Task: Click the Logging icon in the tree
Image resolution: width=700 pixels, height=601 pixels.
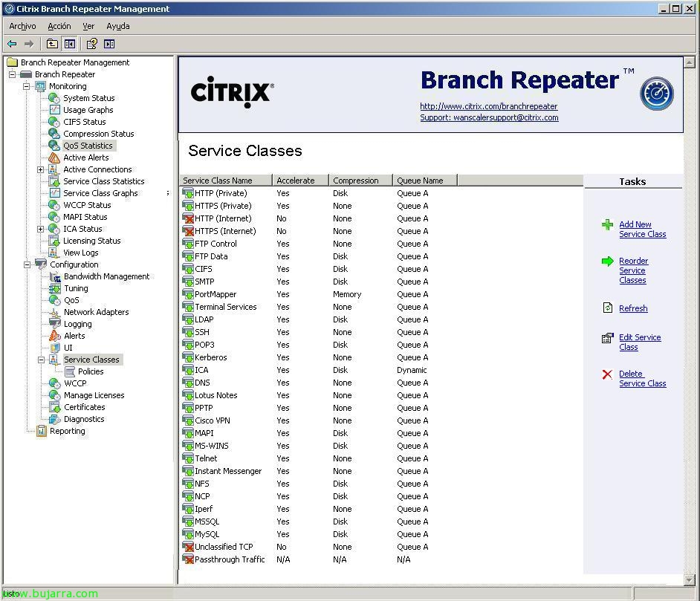Action: 55,324
